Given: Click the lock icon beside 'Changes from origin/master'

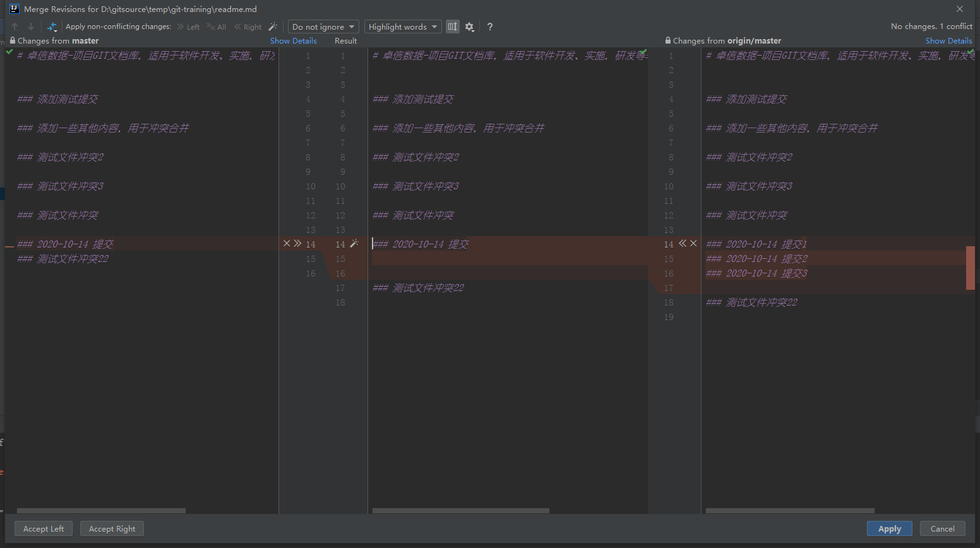Looking at the screenshot, I should click(x=668, y=40).
